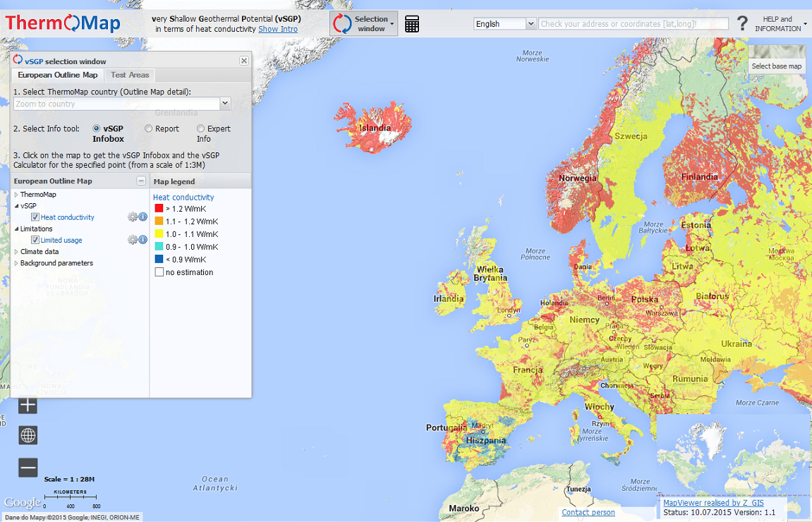This screenshot has width=812, height=522.
Task: Click Szwecja on the map
Action: coord(631,136)
